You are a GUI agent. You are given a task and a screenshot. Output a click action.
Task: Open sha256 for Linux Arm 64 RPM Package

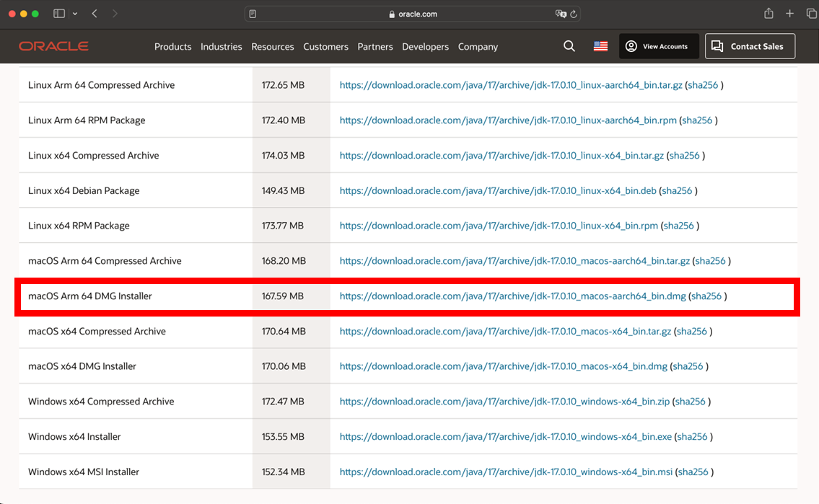point(697,120)
